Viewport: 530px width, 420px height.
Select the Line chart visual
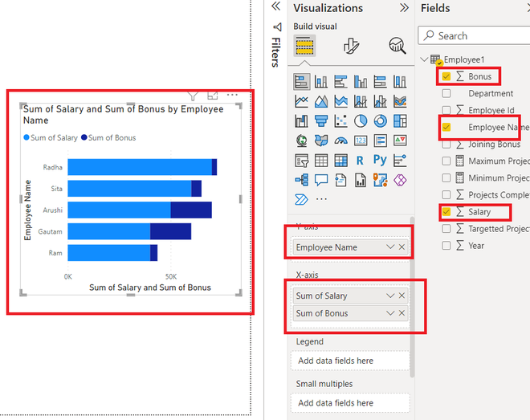point(301,101)
